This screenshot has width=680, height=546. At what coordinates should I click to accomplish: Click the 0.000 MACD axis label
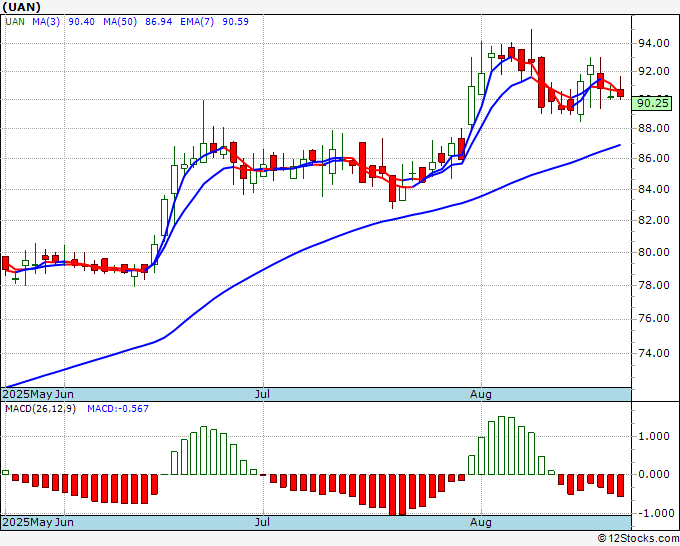[x=654, y=474]
